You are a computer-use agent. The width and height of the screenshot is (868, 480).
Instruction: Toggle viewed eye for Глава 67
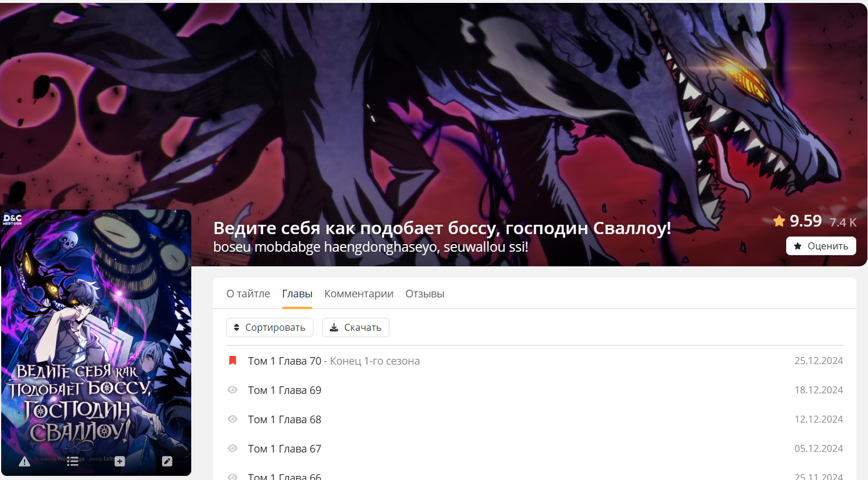point(232,448)
